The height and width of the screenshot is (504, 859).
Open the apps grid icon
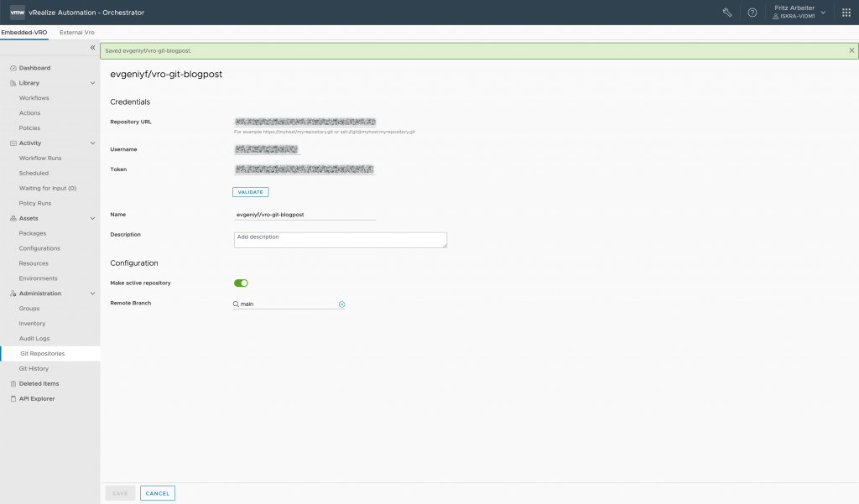pos(846,12)
